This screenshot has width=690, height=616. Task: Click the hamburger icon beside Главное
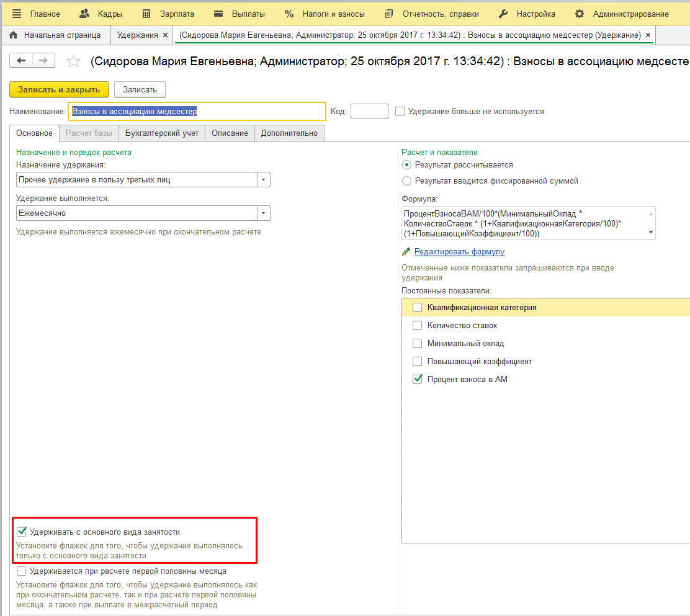[x=17, y=14]
